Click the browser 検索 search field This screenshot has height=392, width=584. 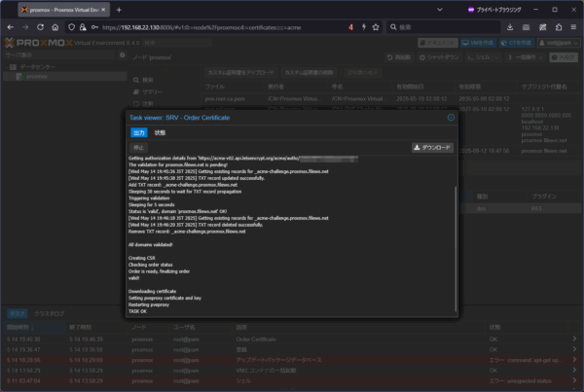443,27
